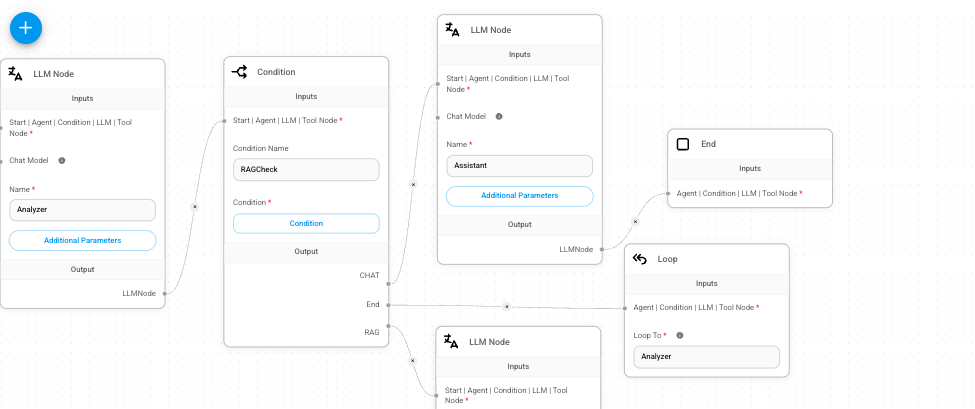The height and width of the screenshot is (409, 975).
Task: Click the Assistant LLM Node's translate icon
Action: (x=453, y=30)
